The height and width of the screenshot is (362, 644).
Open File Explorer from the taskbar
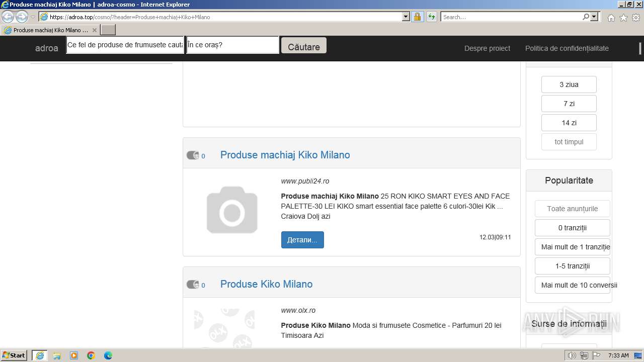tap(57, 355)
